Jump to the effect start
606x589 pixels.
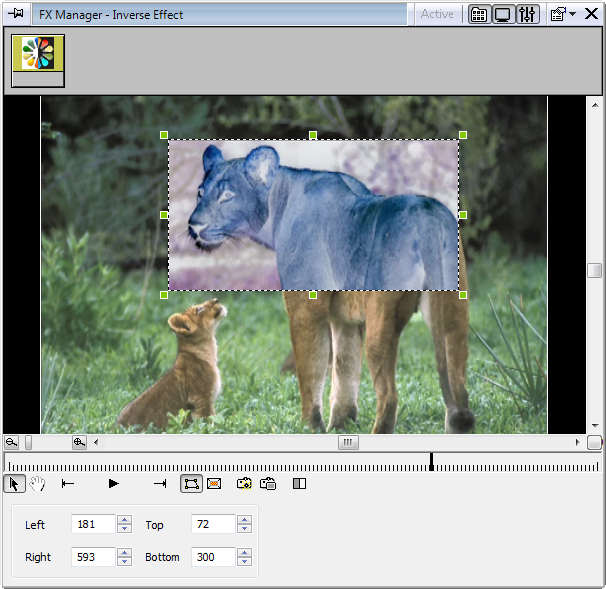(x=68, y=483)
